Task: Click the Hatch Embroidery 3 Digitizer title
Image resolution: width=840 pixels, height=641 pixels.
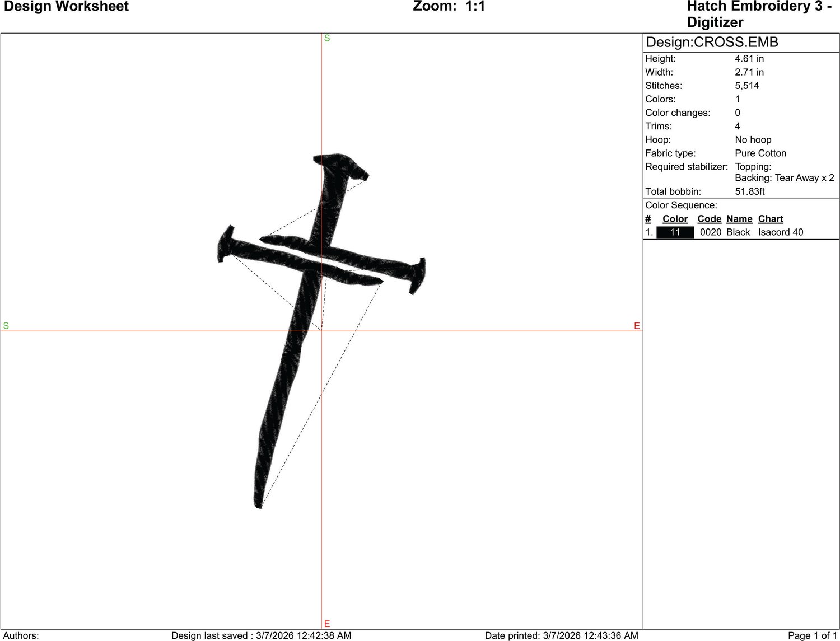Action: point(759,14)
